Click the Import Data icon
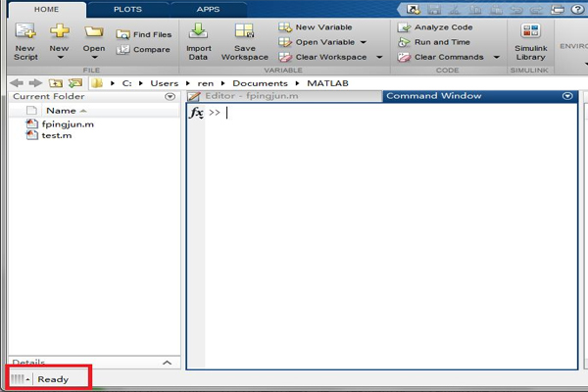The width and height of the screenshot is (588, 392). coord(198,30)
